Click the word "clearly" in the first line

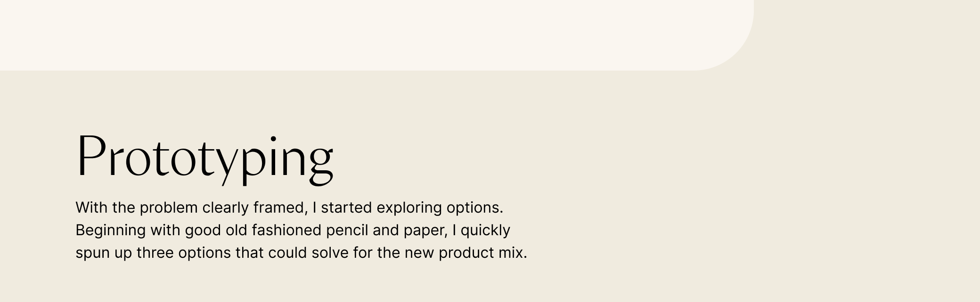coord(225,207)
